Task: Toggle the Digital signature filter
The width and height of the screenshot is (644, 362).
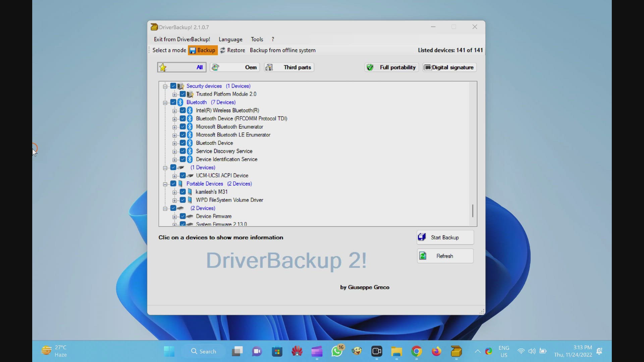Action: [449, 67]
